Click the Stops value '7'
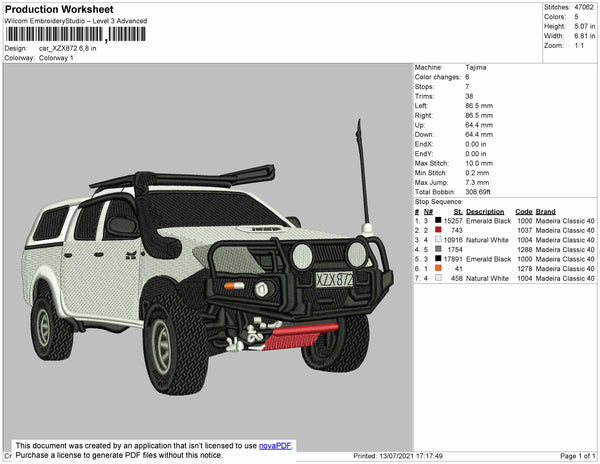Image resolution: width=600 pixels, height=464 pixels. pos(467,87)
